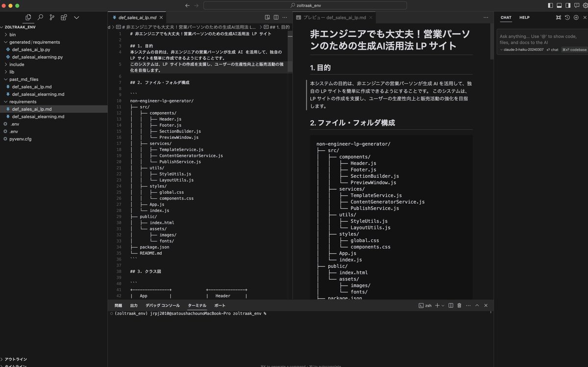Switch to the HELP tab
The width and height of the screenshot is (588, 367).
point(524,18)
